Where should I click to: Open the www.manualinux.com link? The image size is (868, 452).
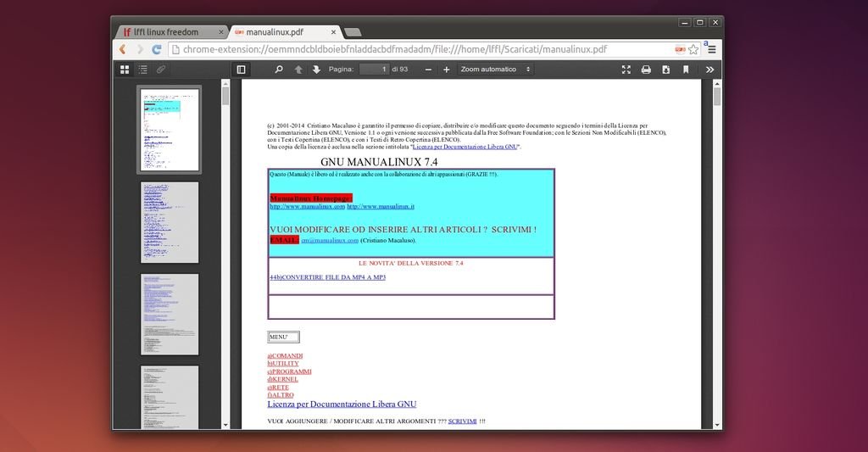point(307,206)
